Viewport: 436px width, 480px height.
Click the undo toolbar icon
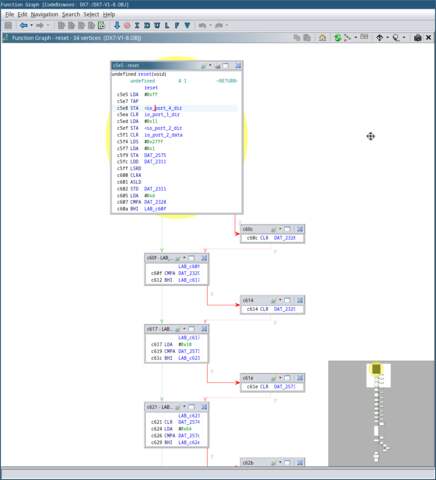pos(202,25)
